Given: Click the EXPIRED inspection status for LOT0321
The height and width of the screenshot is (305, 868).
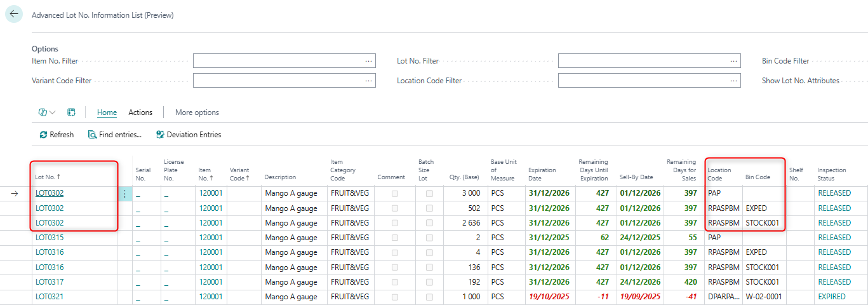Looking at the screenshot, I should click(831, 297).
